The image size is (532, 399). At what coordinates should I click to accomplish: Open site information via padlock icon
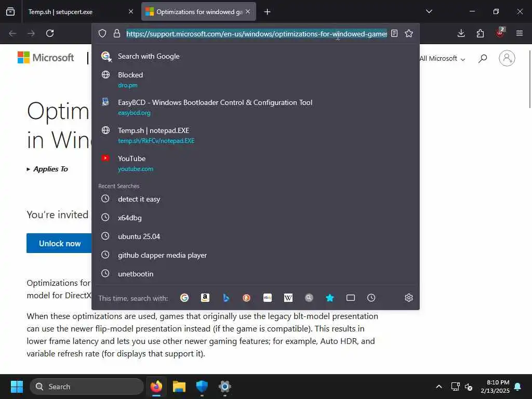pyautogui.click(x=117, y=33)
